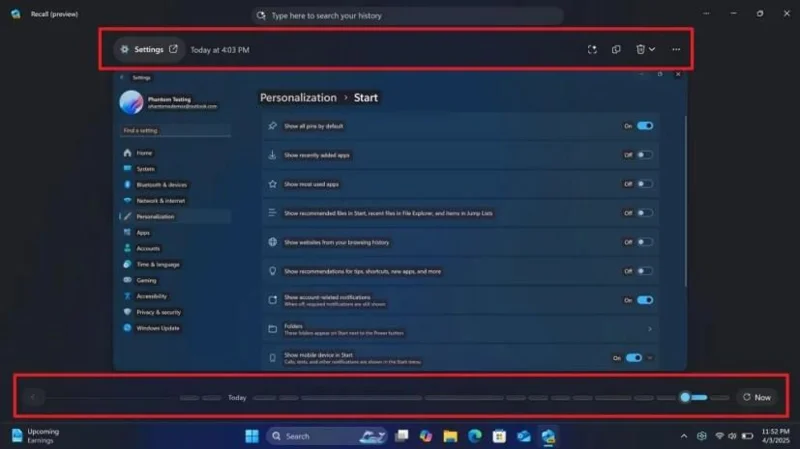
Task: Select the long timeline segment after Today
Action: coord(361,398)
